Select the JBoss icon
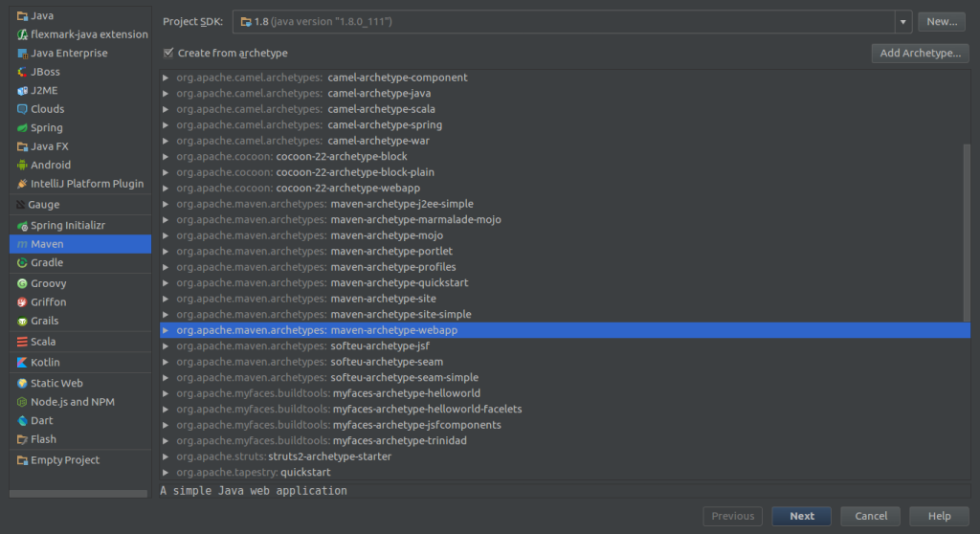The image size is (980, 534). tap(22, 72)
